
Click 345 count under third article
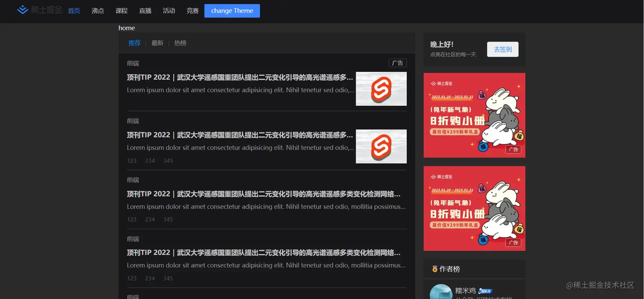tap(168, 219)
